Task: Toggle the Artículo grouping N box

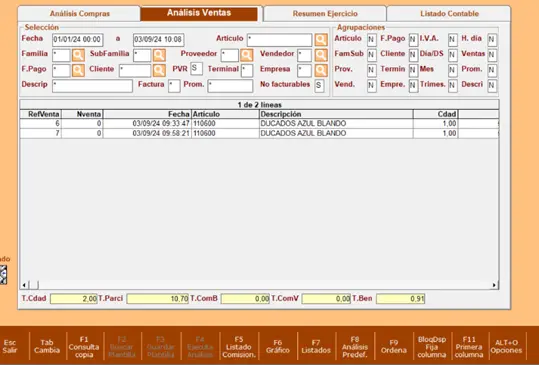Action: tap(371, 40)
